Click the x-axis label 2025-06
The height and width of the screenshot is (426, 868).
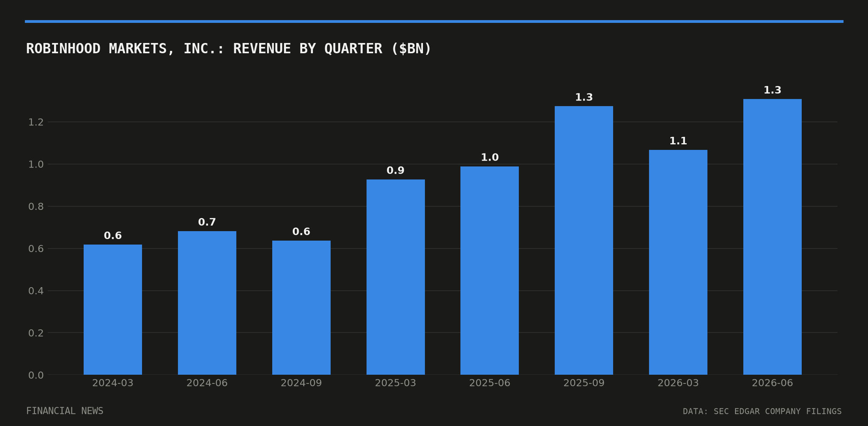(490, 383)
